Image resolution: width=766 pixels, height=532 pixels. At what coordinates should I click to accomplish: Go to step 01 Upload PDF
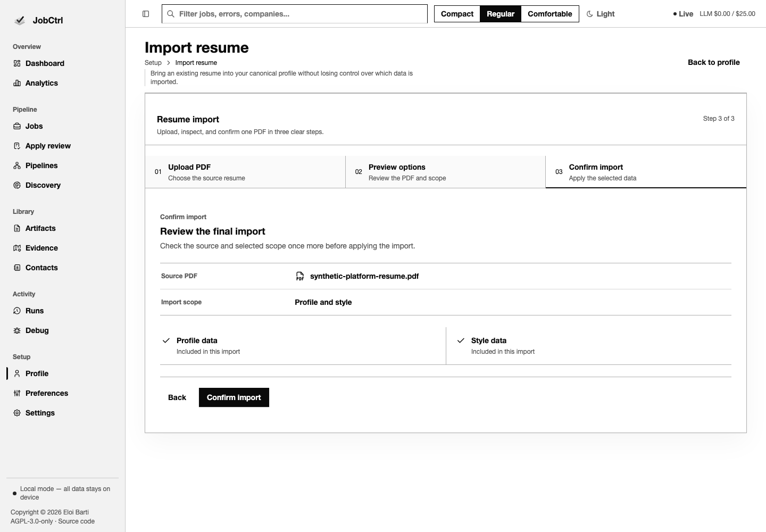tap(245, 172)
